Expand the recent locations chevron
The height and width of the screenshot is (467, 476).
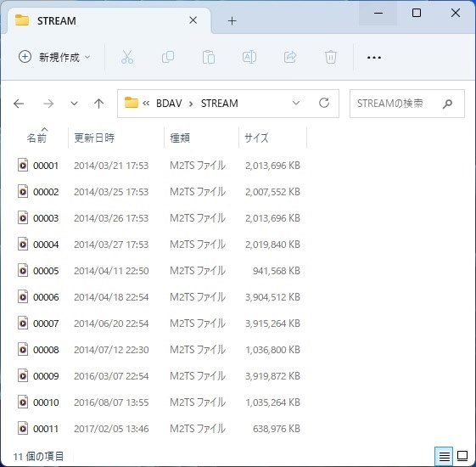click(74, 104)
